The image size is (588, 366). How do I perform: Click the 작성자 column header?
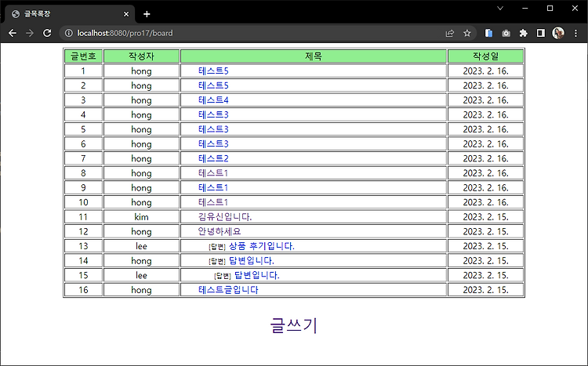click(x=141, y=56)
